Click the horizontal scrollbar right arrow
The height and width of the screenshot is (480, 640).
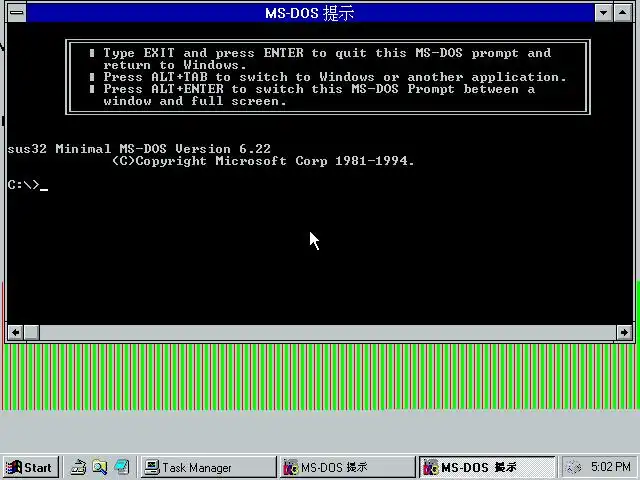pos(624,332)
